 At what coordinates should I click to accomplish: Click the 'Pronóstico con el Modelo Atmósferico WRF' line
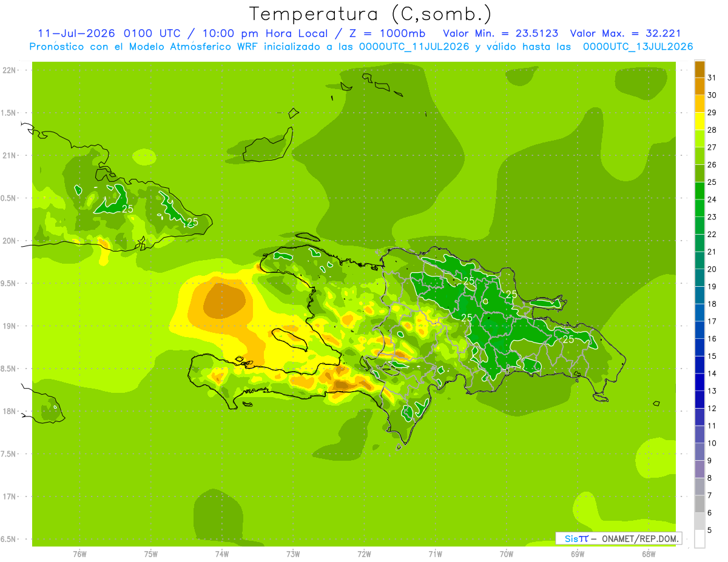coord(143,46)
